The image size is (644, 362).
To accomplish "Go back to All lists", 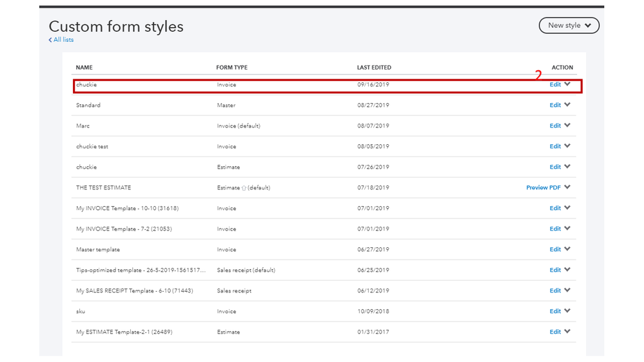I will [63, 40].
